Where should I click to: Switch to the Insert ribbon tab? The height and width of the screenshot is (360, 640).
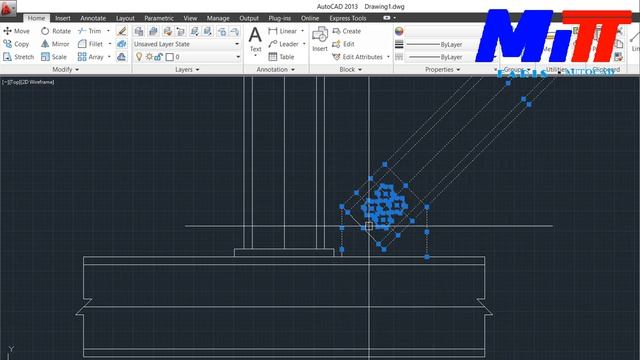point(62,18)
